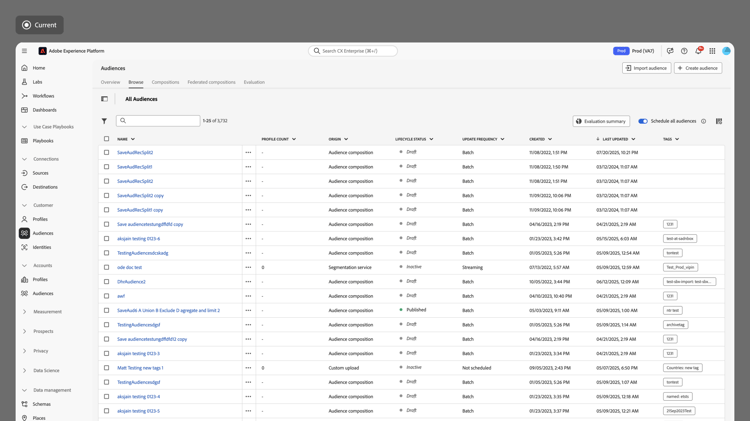
Task: Open more actions for ode doc test
Action: click(248, 267)
